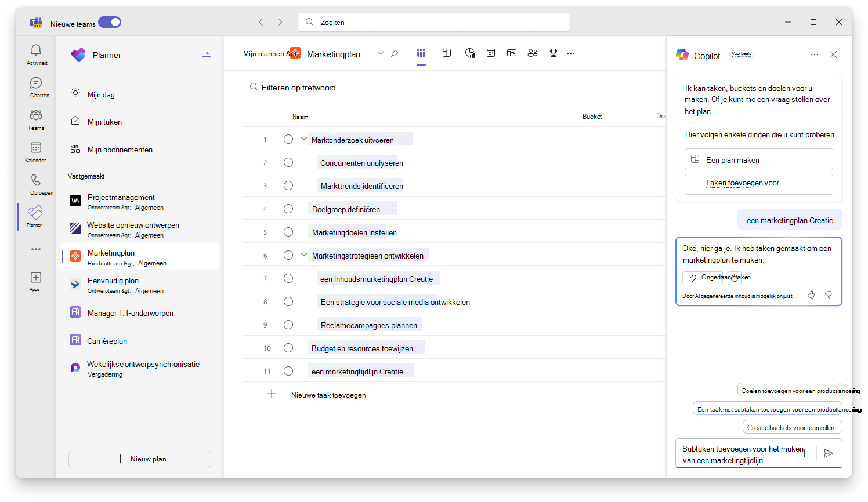Open the Apps store icon
Viewport: 868px width, 502px height.
pyautogui.click(x=36, y=281)
